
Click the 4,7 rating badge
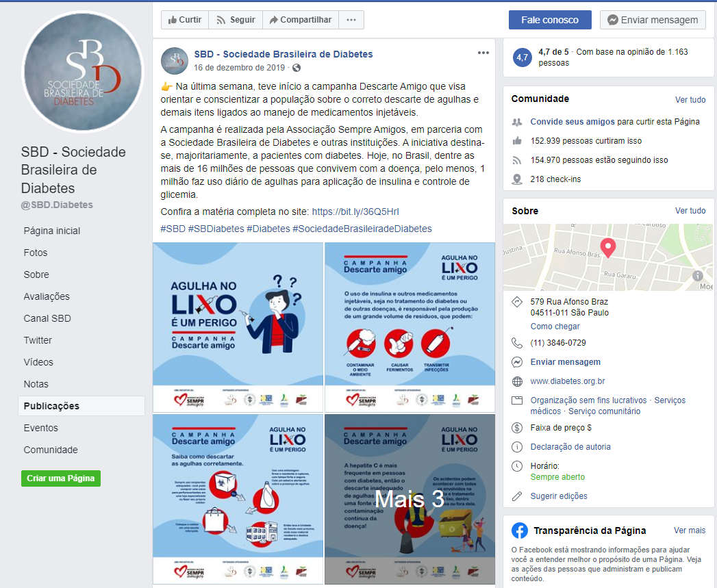point(523,57)
